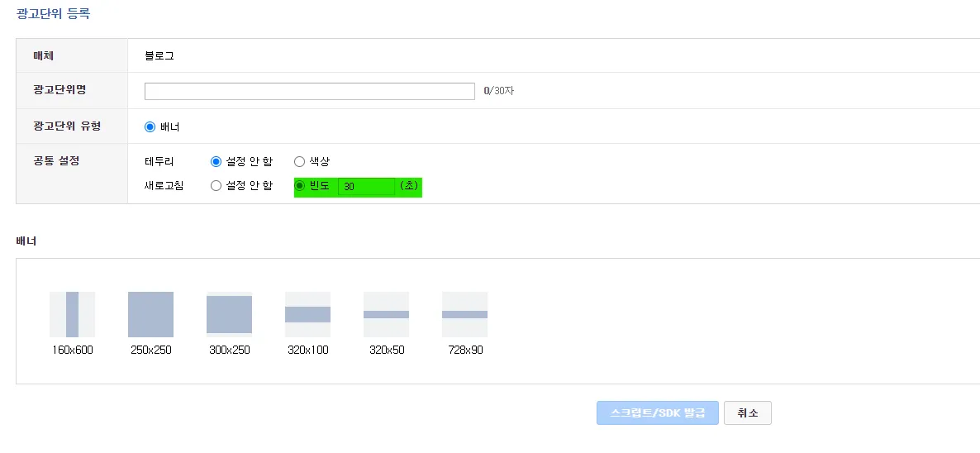Viewport: 980px width, 453px height.
Task: Click the 취소 cancel button
Action: [747, 413]
